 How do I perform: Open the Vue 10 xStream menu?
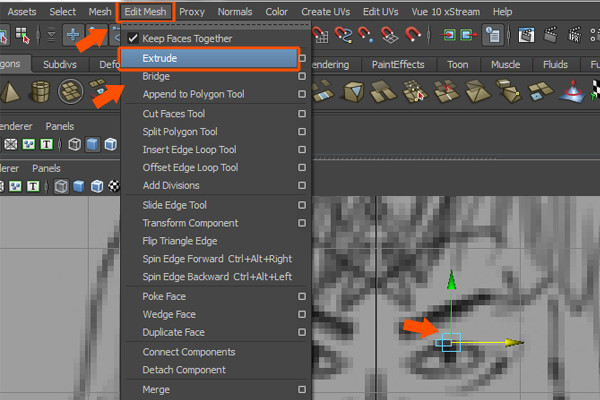446,12
